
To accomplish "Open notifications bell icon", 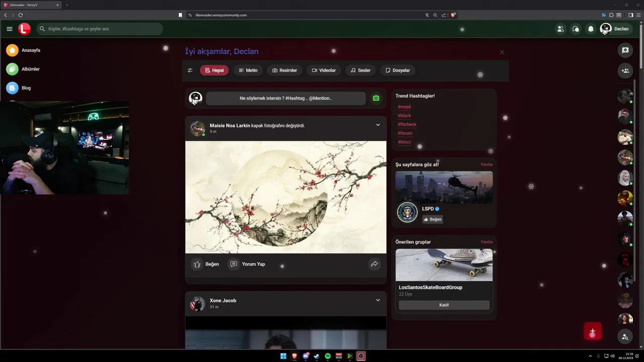I will click(591, 29).
